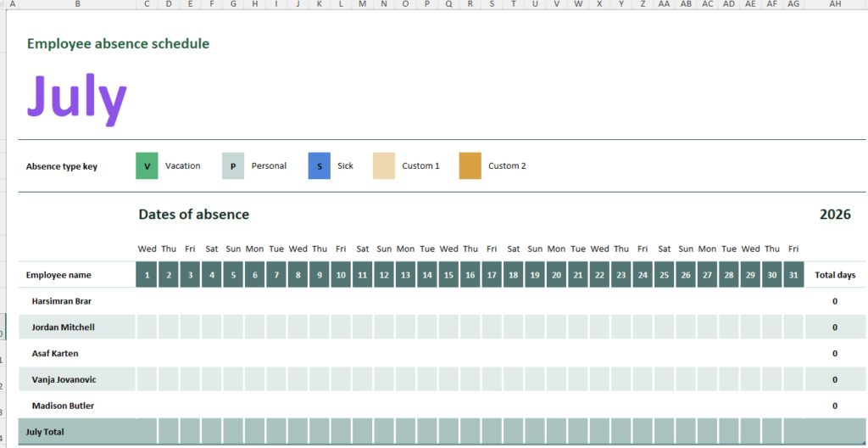
Task: Select day 31 header cell
Action: click(793, 275)
